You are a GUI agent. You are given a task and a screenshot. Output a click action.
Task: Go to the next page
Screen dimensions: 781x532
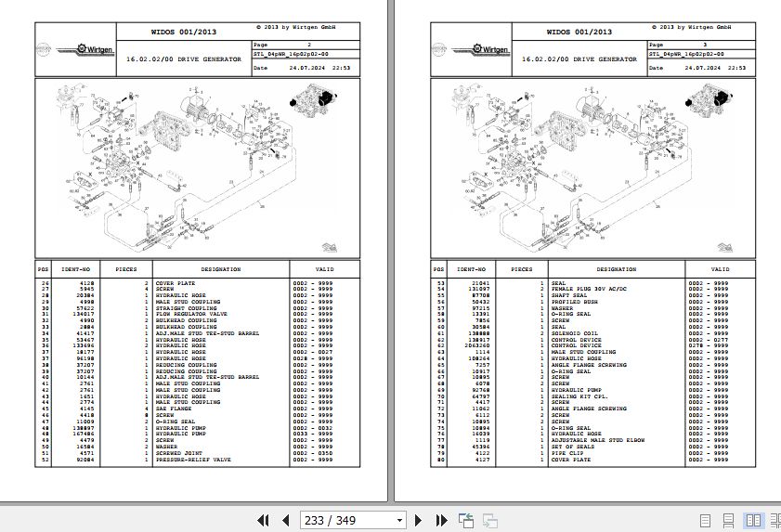(419, 521)
